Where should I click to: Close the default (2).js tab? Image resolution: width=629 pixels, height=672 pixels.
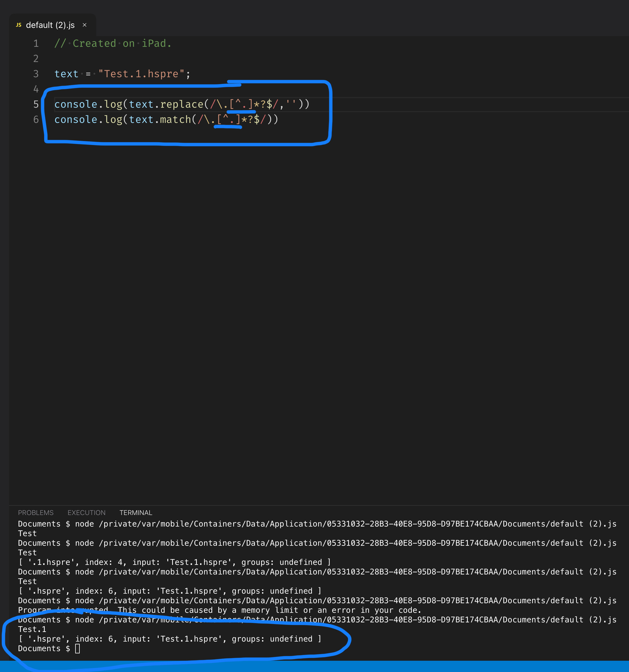[85, 25]
